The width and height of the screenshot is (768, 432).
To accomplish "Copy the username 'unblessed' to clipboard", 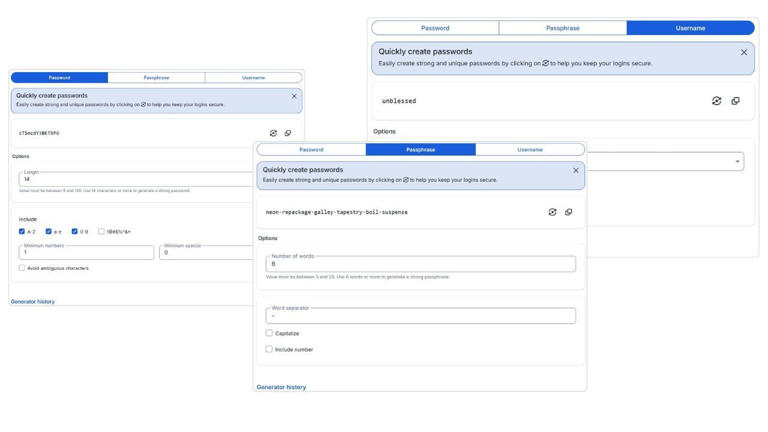I will 736,101.
